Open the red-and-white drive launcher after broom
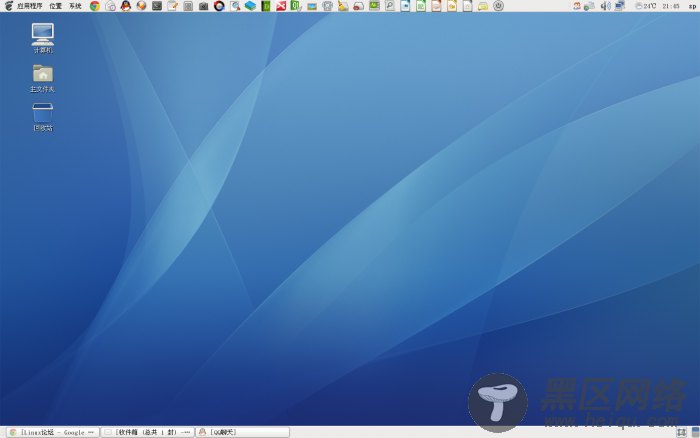Viewport: 700px width, 438px height. click(x=358, y=6)
